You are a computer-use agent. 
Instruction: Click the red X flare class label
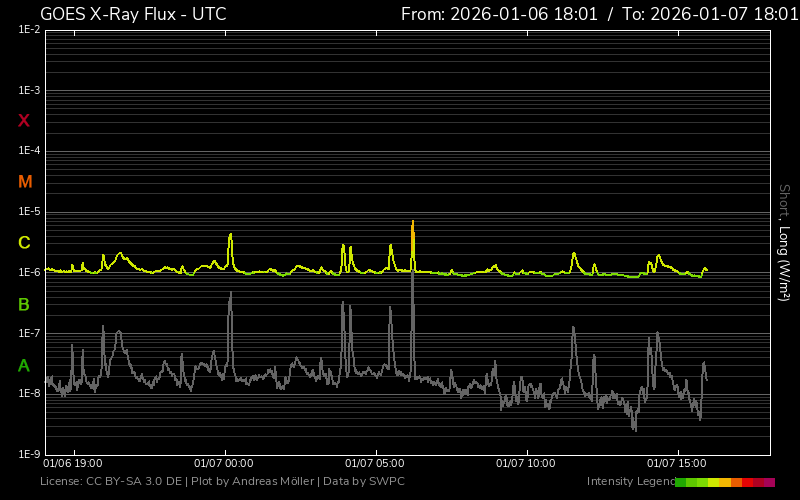pyautogui.click(x=24, y=121)
